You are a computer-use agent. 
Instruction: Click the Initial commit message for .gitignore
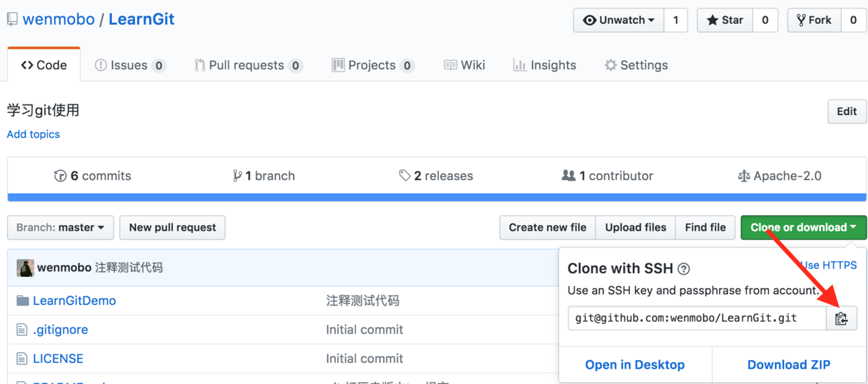(x=365, y=329)
